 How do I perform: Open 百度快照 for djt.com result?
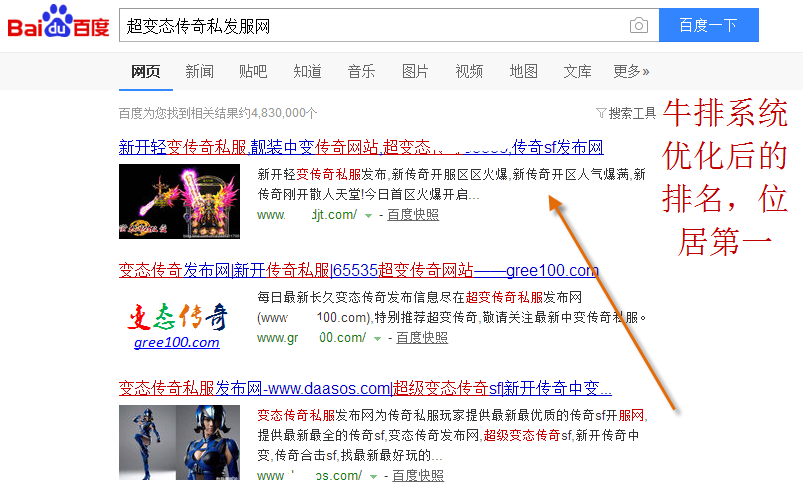(413, 215)
